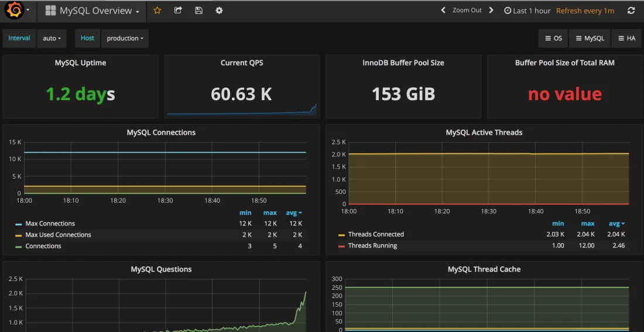This screenshot has width=644, height=332.
Task: Open the Interval auto dropdown
Action: [52, 38]
